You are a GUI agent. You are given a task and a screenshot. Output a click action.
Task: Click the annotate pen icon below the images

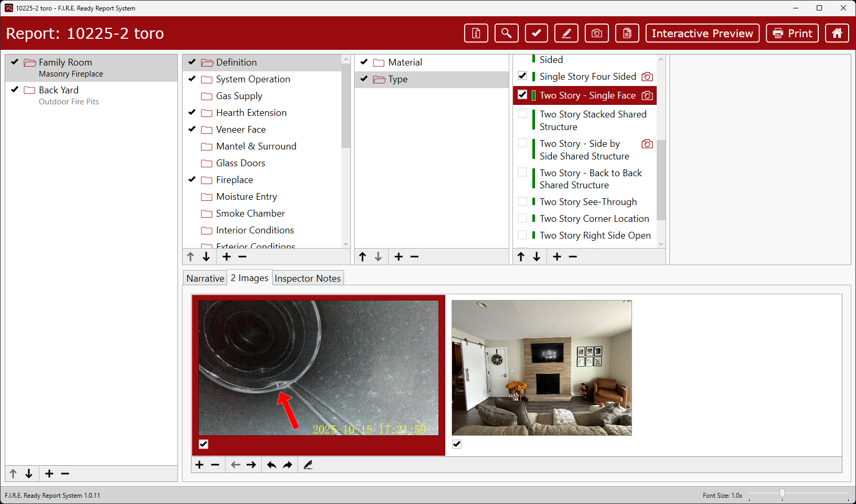308,465
